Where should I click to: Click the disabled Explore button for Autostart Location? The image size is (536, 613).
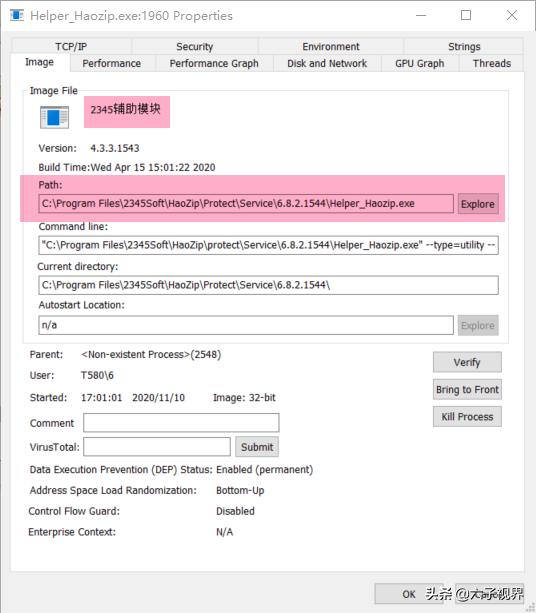point(478,325)
